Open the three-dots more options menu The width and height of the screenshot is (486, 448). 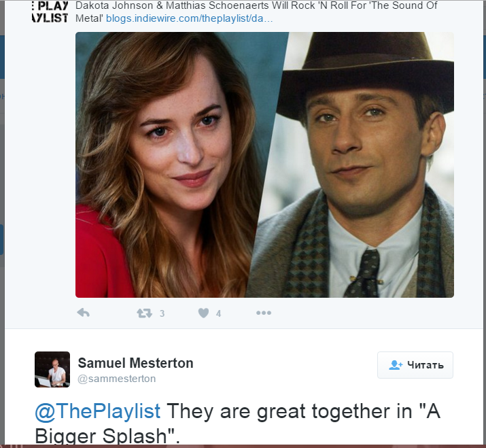click(263, 313)
